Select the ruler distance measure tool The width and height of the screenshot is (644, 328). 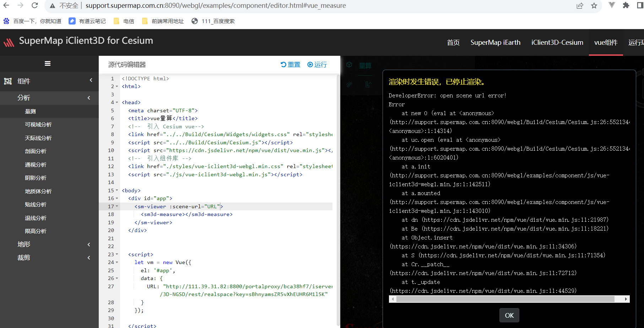tap(350, 84)
